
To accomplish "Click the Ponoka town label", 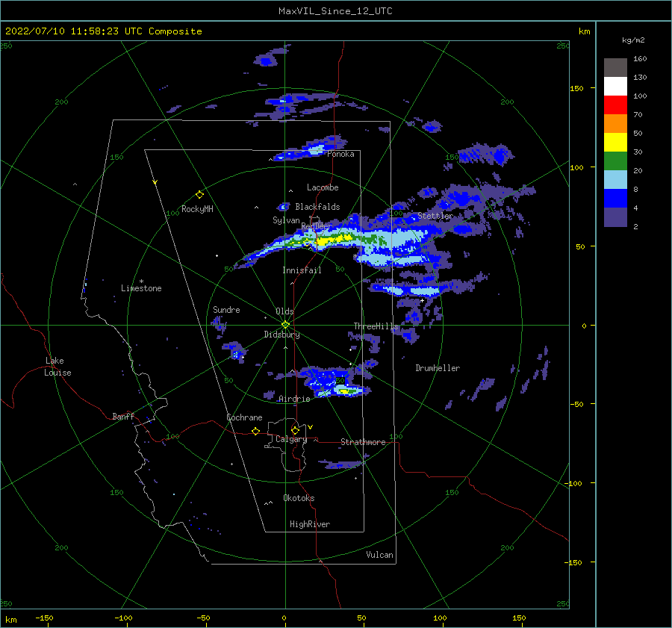I will tap(340, 154).
